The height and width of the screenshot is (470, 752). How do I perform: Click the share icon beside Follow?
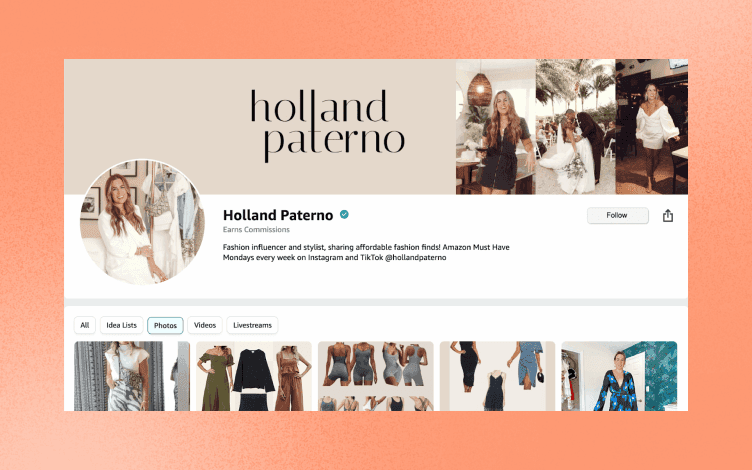point(668,216)
